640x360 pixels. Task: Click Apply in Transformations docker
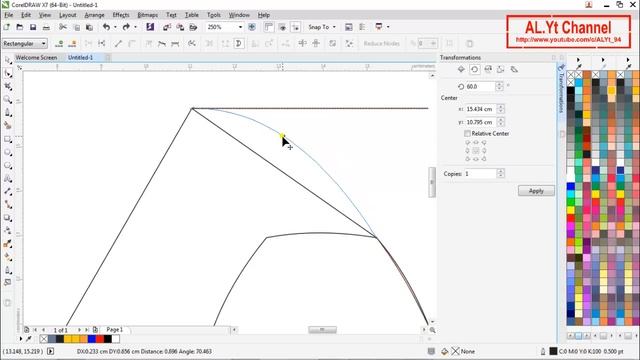click(536, 191)
